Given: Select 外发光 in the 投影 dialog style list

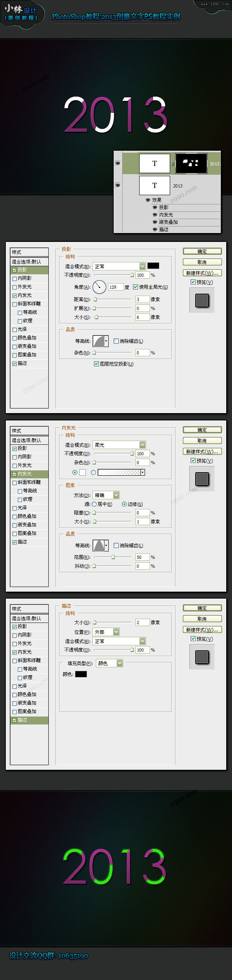Looking at the screenshot, I should 24,287.
